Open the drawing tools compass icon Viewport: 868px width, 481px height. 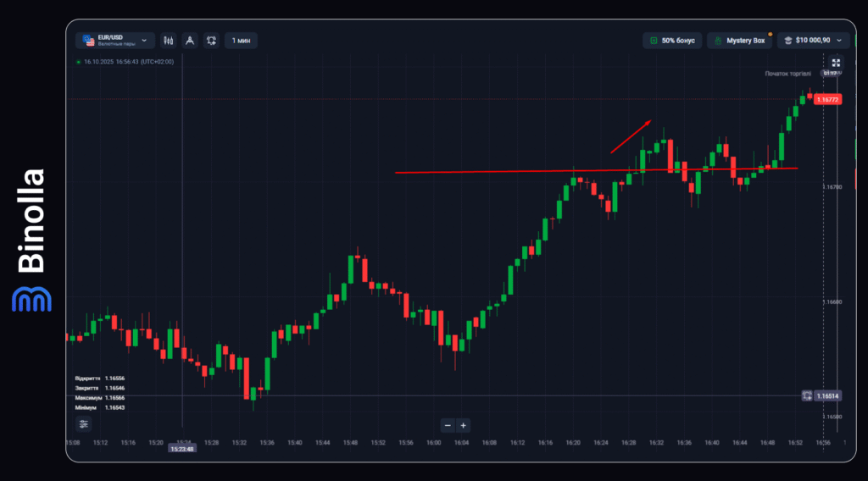click(x=189, y=41)
